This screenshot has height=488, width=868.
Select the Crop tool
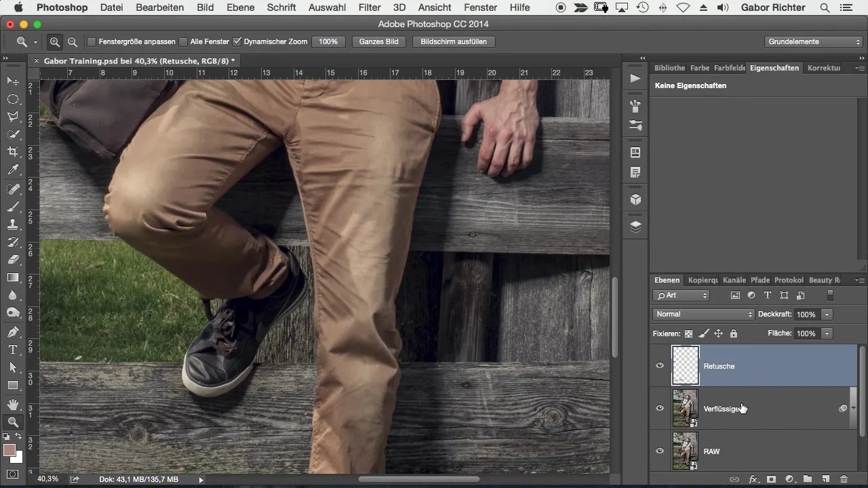[x=12, y=152]
